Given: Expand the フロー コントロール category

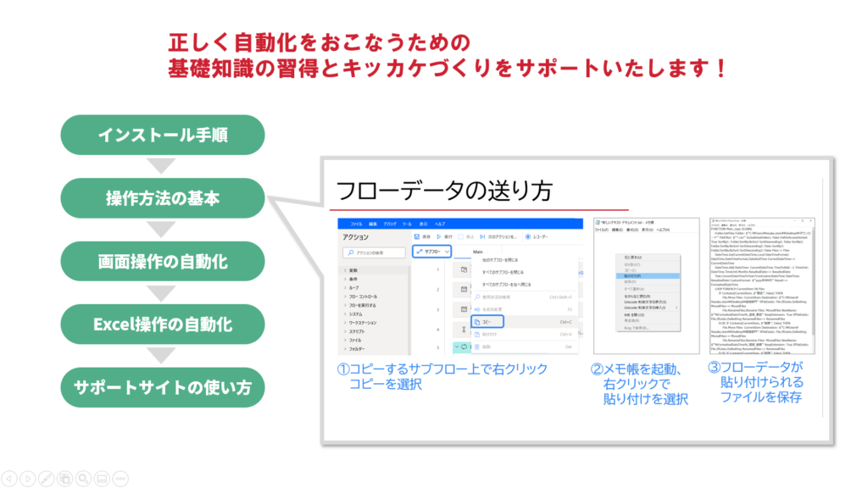Looking at the screenshot, I should point(346,297).
